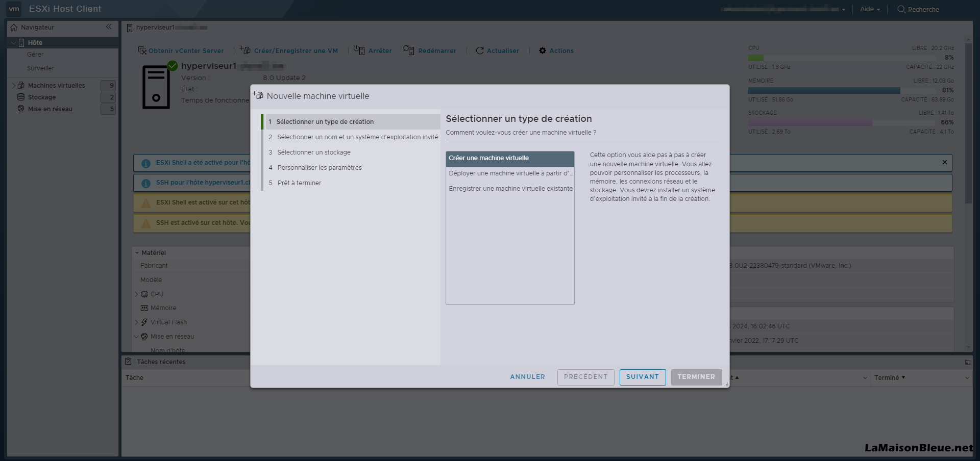980x461 pixels.
Task: Open Machines virtuelles icon in navigator
Action: click(x=21, y=85)
